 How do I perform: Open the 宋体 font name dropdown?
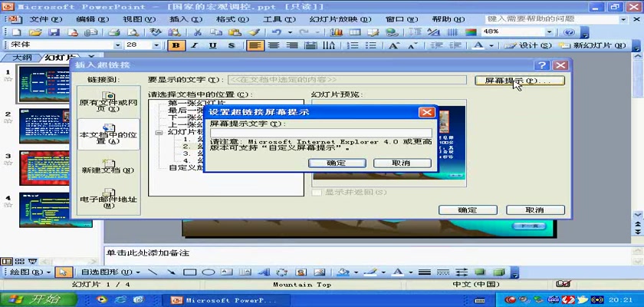118,45
